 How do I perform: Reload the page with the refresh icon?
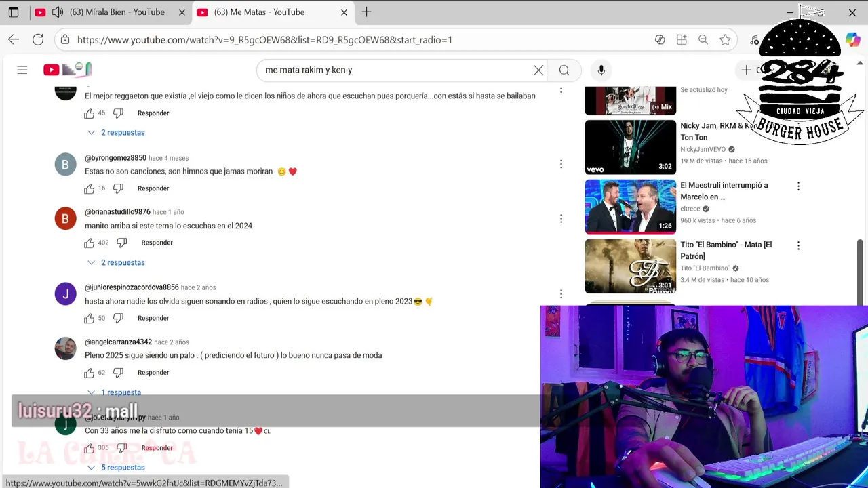point(38,40)
